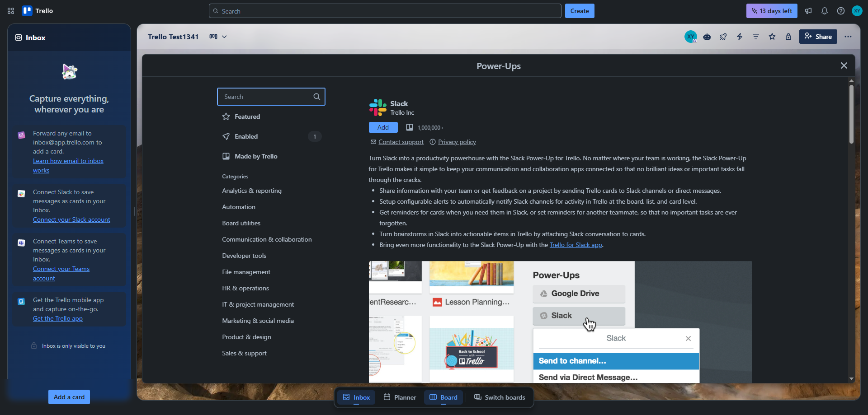Click the Trello logo home link

click(x=38, y=11)
